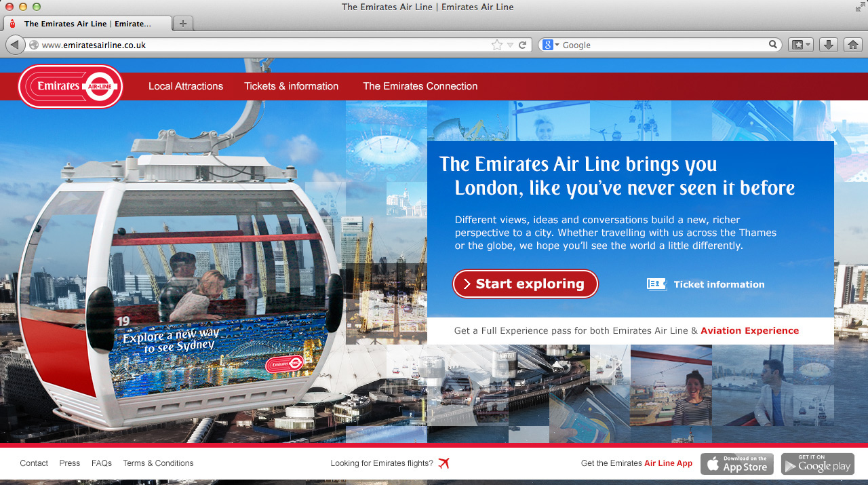The width and height of the screenshot is (868, 485).
Task: Click the magnifying glass search icon
Action: (774, 45)
